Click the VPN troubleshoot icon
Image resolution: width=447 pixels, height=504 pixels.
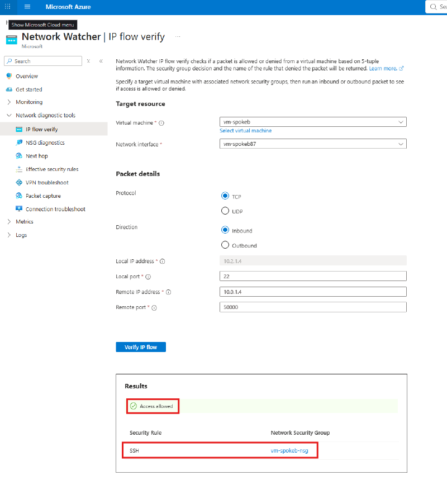tap(19, 182)
